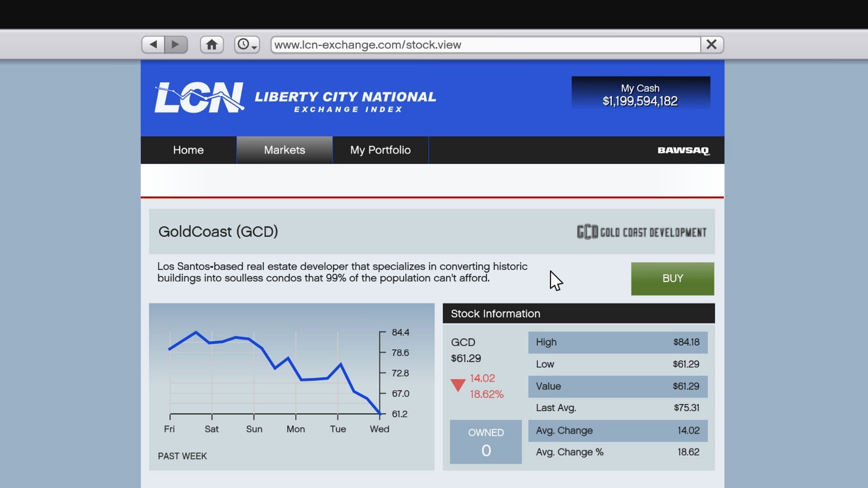Image resolution: width=868 pixels, height=488 pixels.
Task: Click the LCN logo
Action: (x=199, y=97)
